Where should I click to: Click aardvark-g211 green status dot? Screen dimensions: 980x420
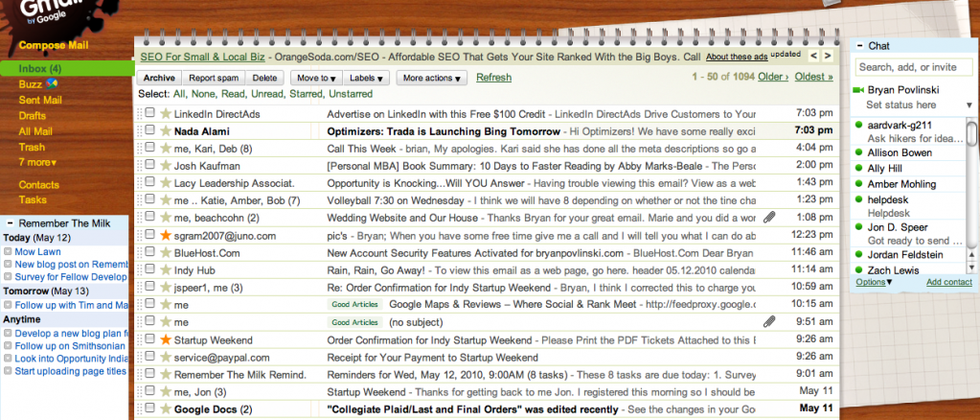pos(858,126)
